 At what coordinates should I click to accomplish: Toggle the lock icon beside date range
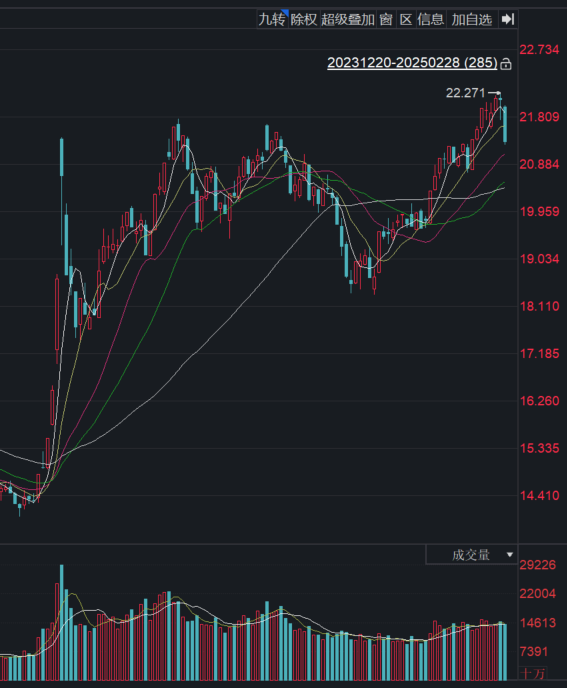(x=506, y=64)
